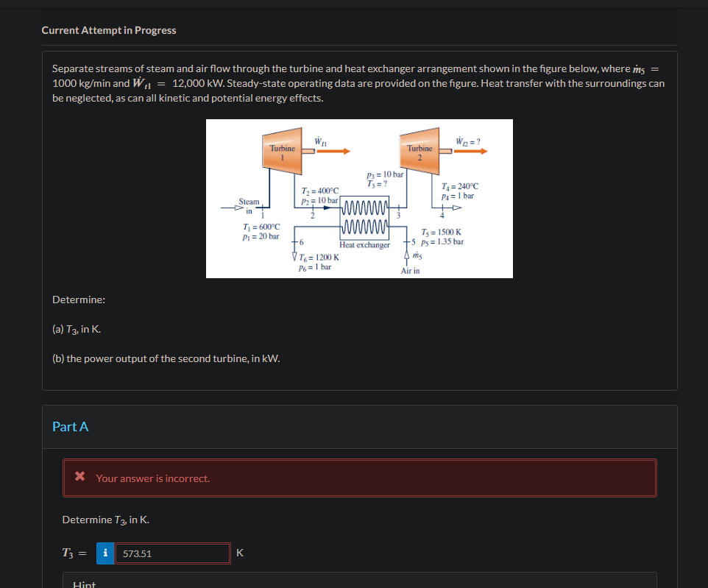Screen dimensions: 708x588
Task: Click the T5 = 1500 K state point
Action: coord(442,233)
